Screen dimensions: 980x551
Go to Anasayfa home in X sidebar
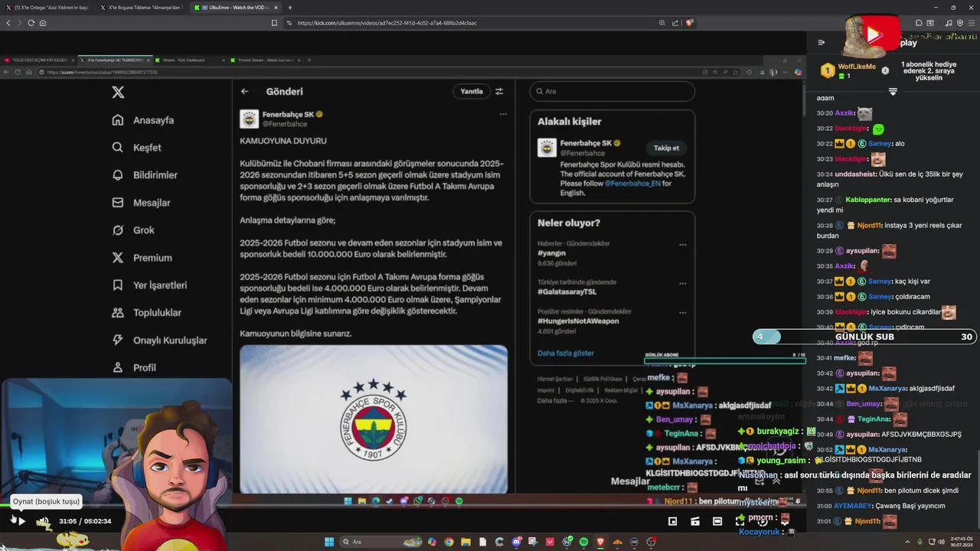tap(142, 120)
